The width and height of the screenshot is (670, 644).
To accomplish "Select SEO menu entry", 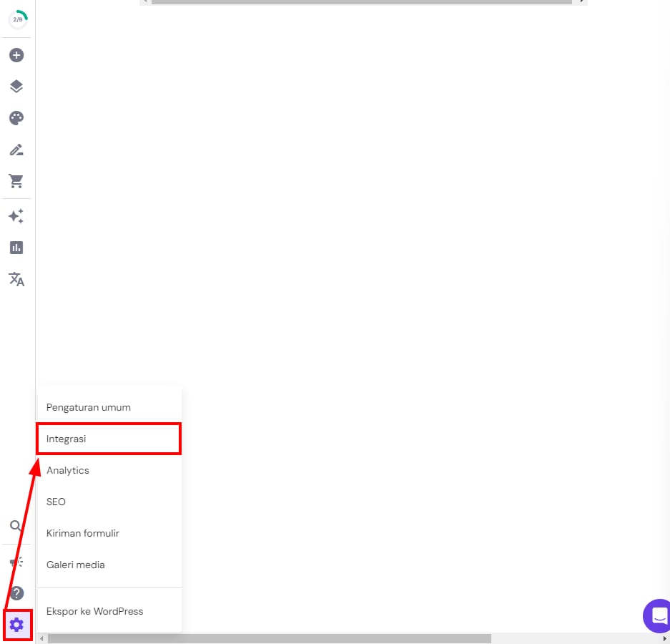I will click(x=56, y=502).
